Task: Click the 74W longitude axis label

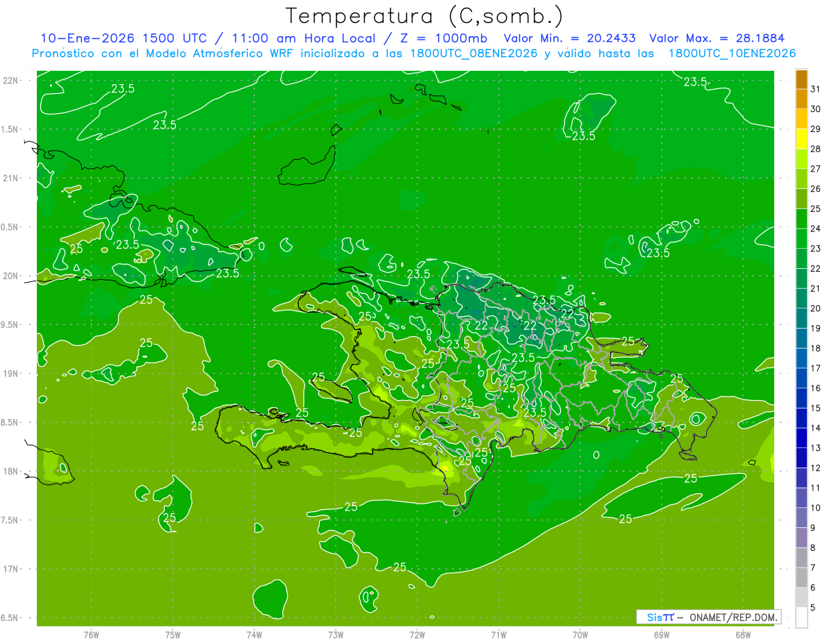Action: click(254, 634)
